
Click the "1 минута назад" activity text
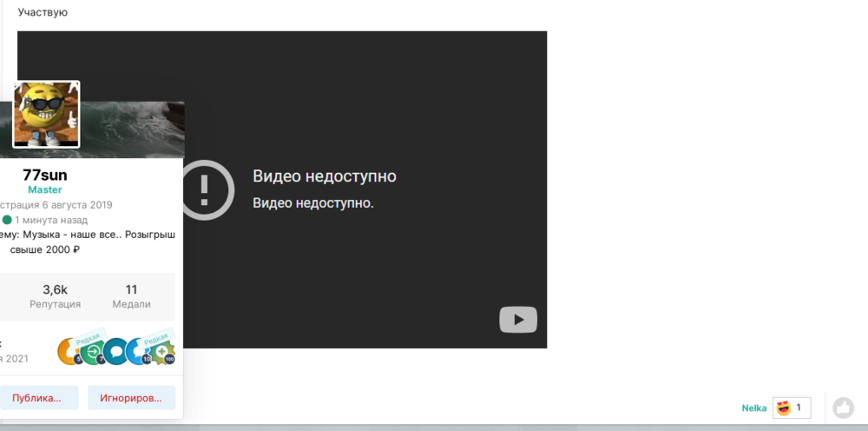[x=51, y=220]
